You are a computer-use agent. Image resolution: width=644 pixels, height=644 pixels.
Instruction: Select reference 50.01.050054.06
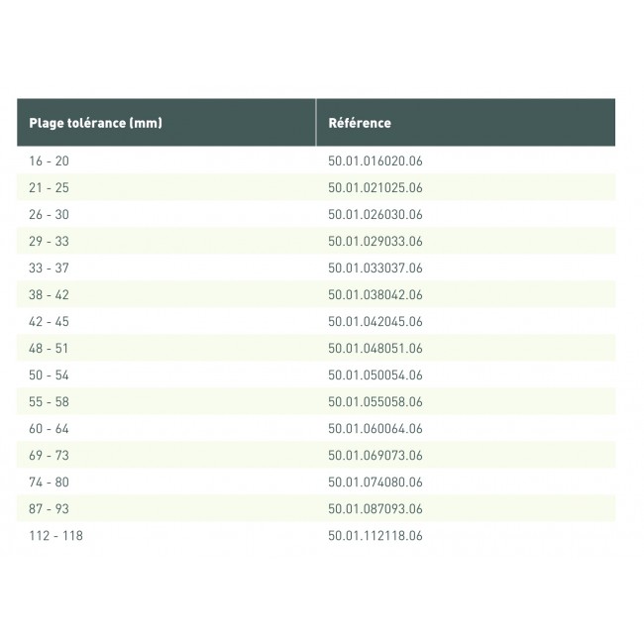click(376, 375)
